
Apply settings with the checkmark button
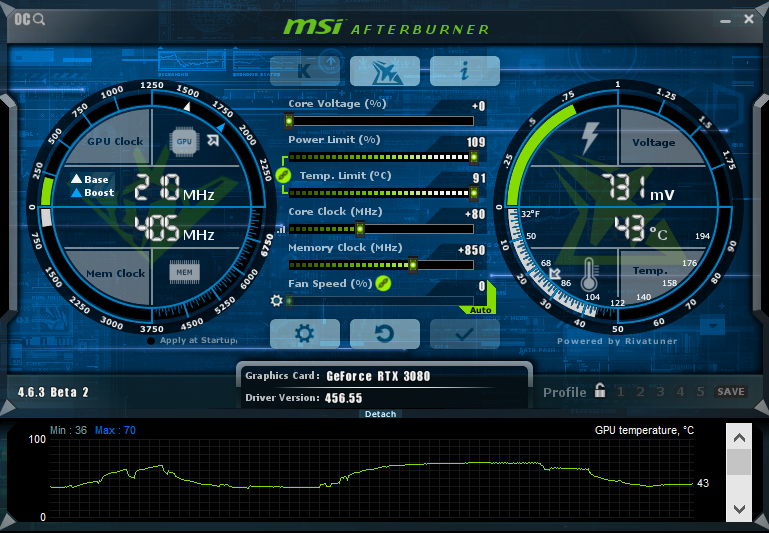tap(465, 334)
